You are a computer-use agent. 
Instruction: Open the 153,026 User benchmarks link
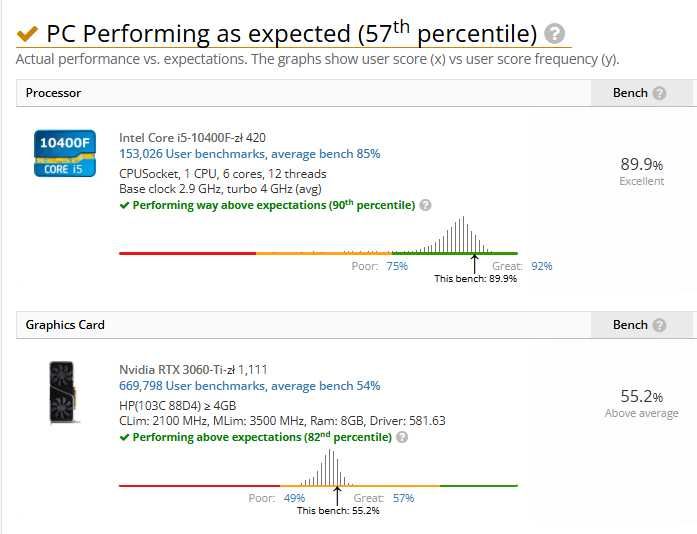click(249, 154)
